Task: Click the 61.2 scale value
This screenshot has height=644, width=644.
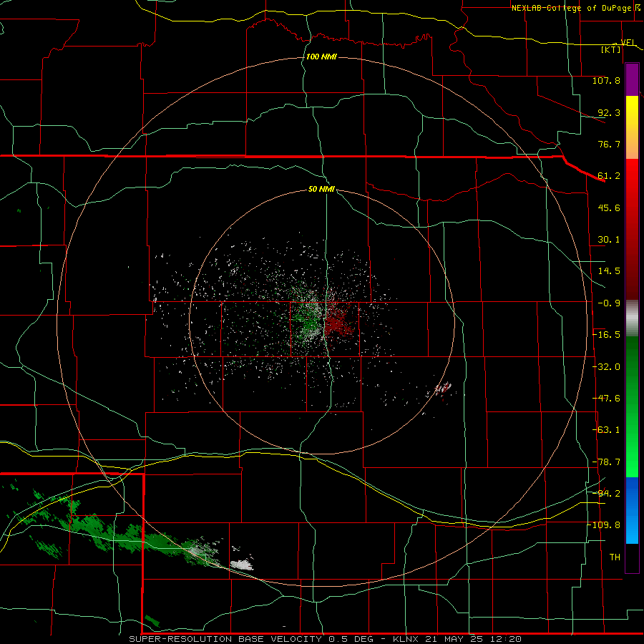Action: coord(609,176)
